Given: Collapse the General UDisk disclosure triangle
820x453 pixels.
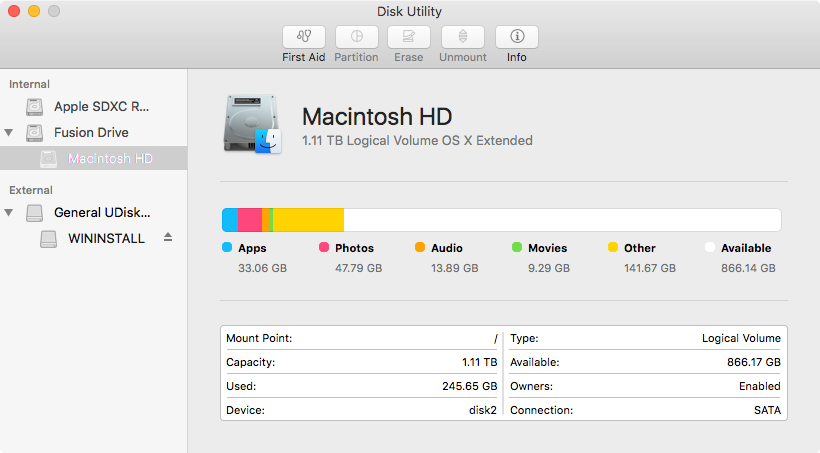Looking at the screenshot, I should tap(9, 212).
